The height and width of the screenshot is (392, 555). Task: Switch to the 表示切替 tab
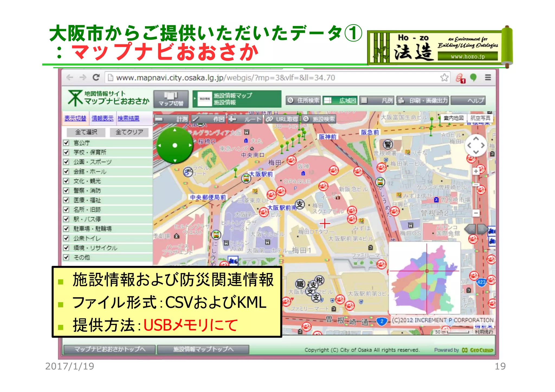click(75, 118)
